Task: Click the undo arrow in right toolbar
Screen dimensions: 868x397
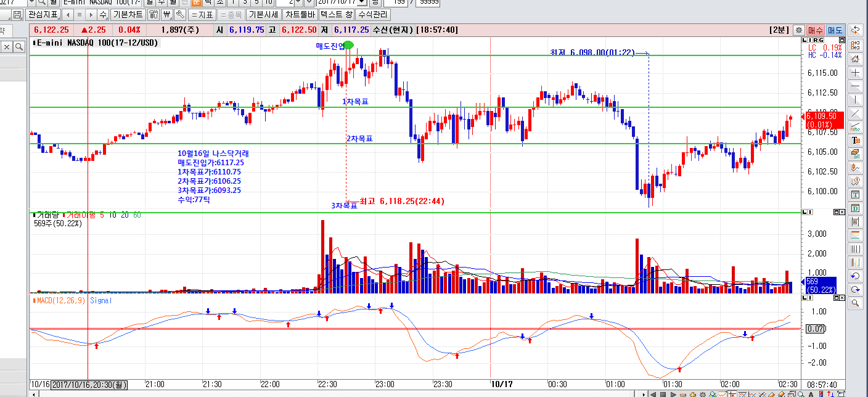Action: tap(855, 276)
